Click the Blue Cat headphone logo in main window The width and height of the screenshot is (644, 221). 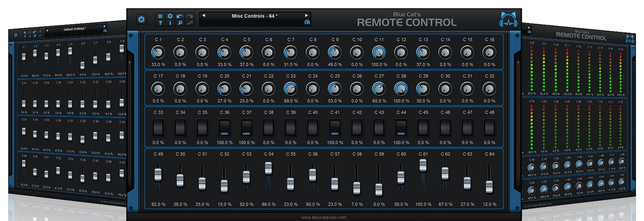tap(508, 19)
